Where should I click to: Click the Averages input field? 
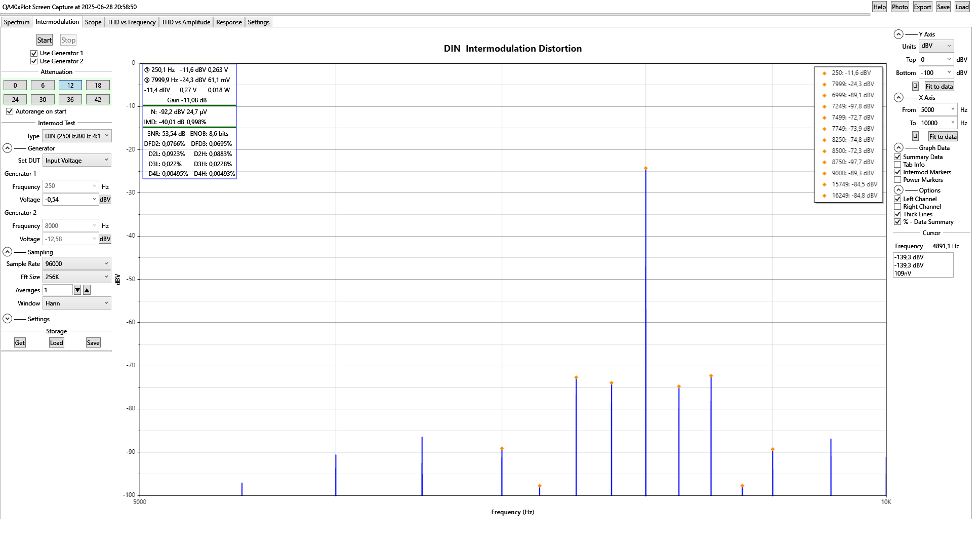(58, 290)
